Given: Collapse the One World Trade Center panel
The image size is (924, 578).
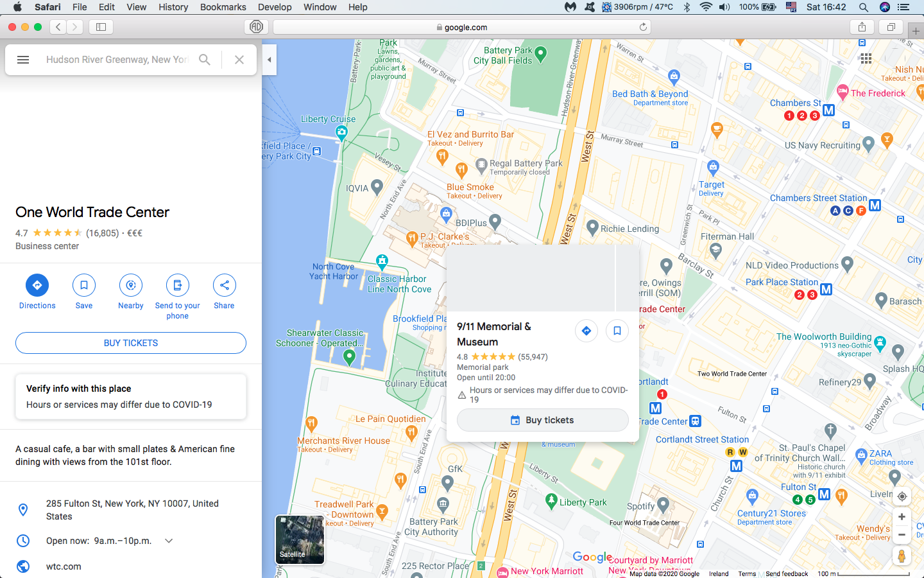Looking at the screenshot, I should tap(269, 59).
